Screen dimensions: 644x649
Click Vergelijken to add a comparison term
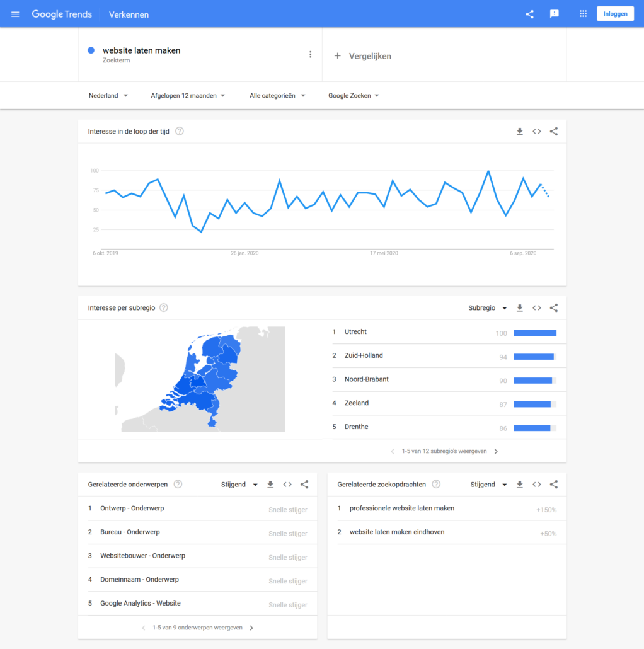[x=363, y=55]
